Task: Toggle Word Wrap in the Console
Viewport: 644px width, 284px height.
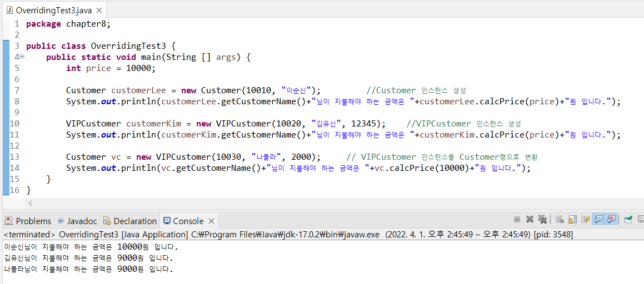Action: 585,220
